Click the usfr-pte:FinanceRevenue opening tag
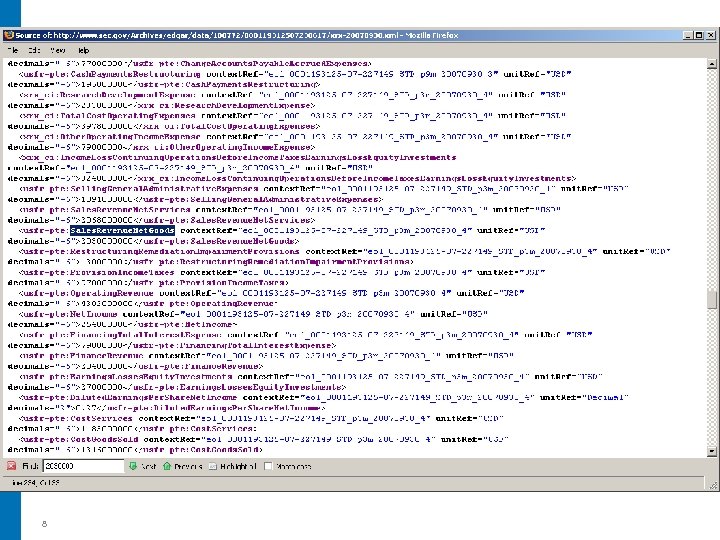 (81, 356)
